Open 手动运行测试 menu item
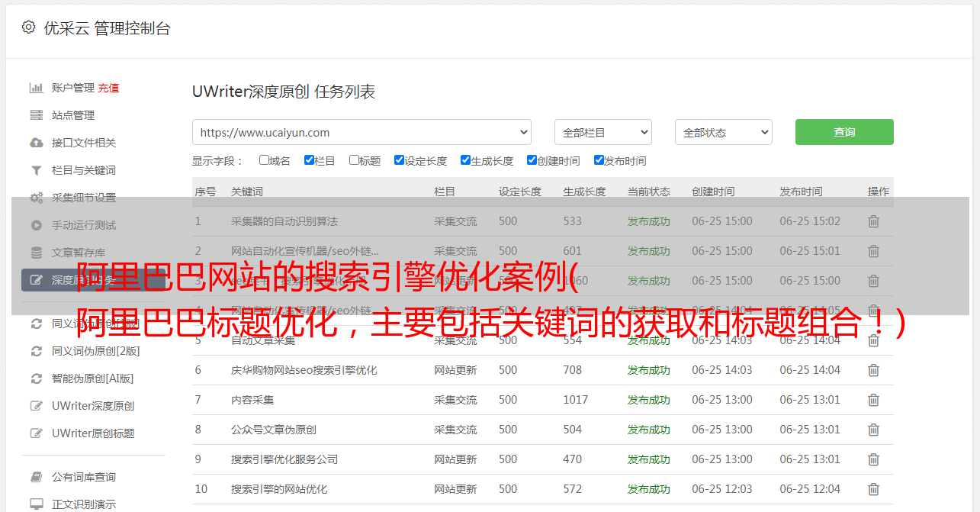This screenshot has width=980, height=512. 84,225
